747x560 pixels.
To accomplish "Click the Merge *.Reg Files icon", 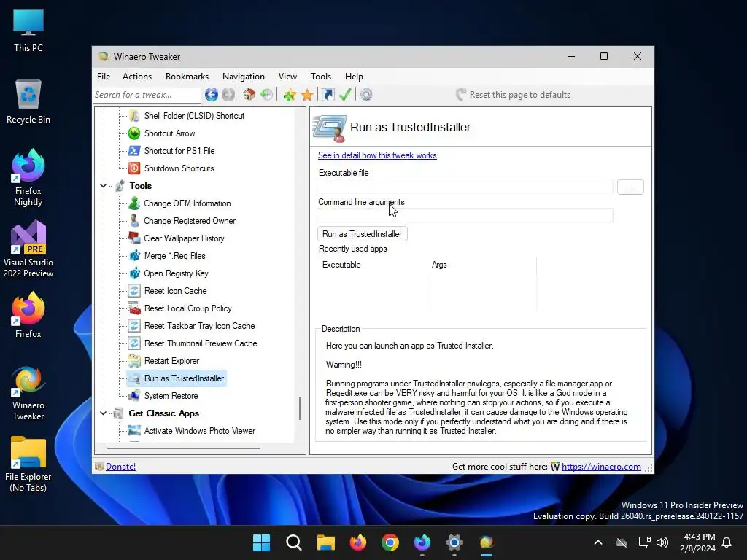I will coord(134,256).
